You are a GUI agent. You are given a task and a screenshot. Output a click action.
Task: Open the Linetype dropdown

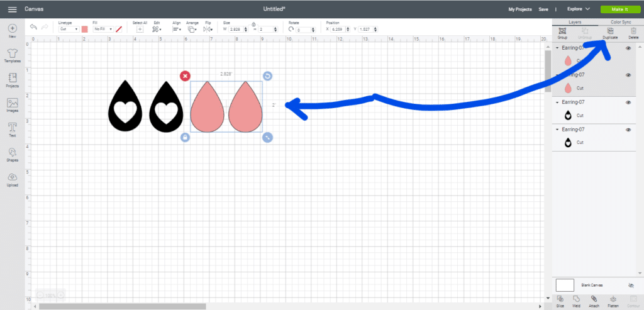pos(68,29)
